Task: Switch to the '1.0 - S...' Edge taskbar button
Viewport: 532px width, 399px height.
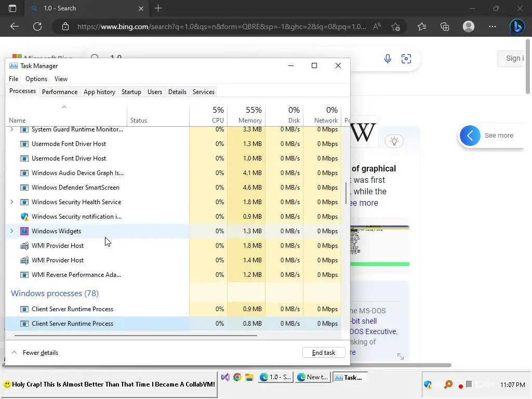Action: pos(275,377)
